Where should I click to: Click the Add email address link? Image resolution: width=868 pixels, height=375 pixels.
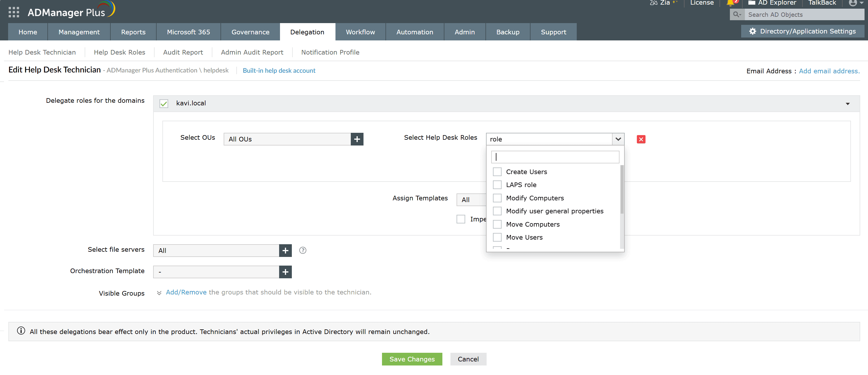pyautogui.click(x=829, y=71)
